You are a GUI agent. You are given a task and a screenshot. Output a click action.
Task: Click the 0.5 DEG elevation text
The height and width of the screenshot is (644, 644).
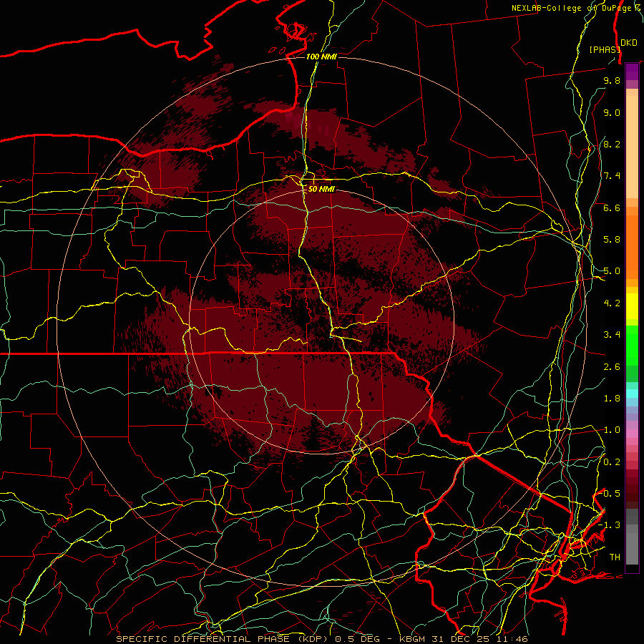pos(358,639)
